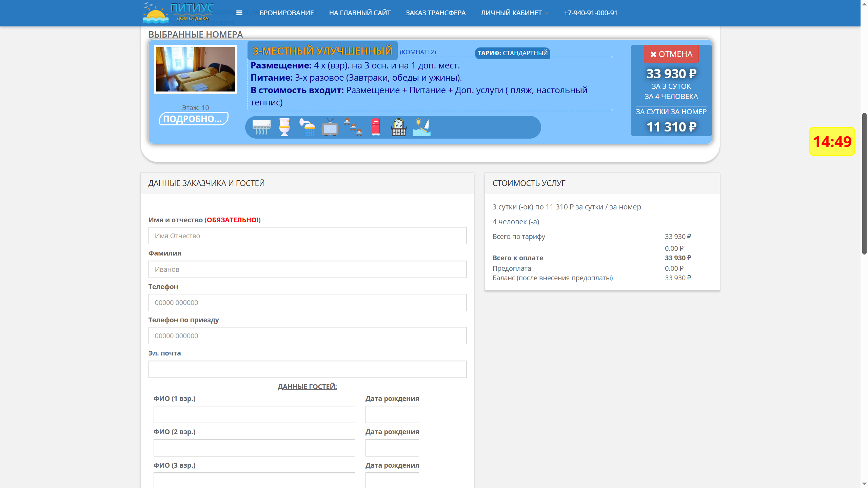The width and height of the screenshot is (868, 488).
Task: Click birth date field for 3 взр.
Action: [x=392, y=481]
